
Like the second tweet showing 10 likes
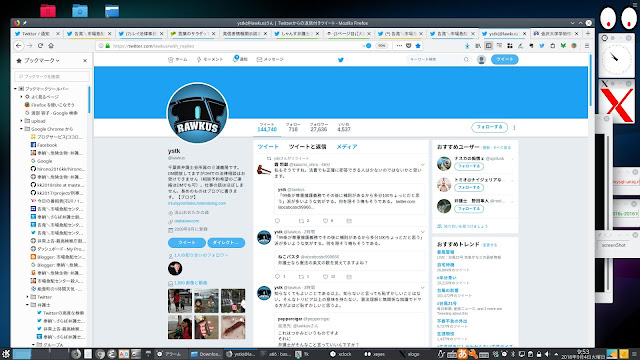(x=325, y=277)
